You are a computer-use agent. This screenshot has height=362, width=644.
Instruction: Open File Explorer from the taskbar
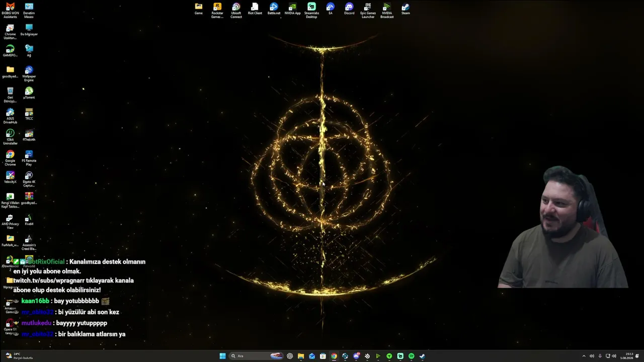[x=301, y=356]
